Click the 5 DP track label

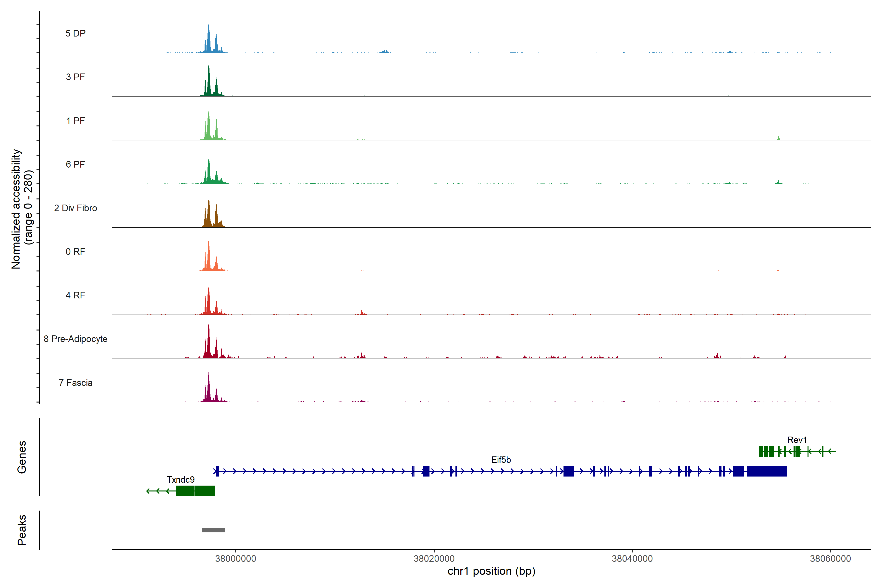75,33
